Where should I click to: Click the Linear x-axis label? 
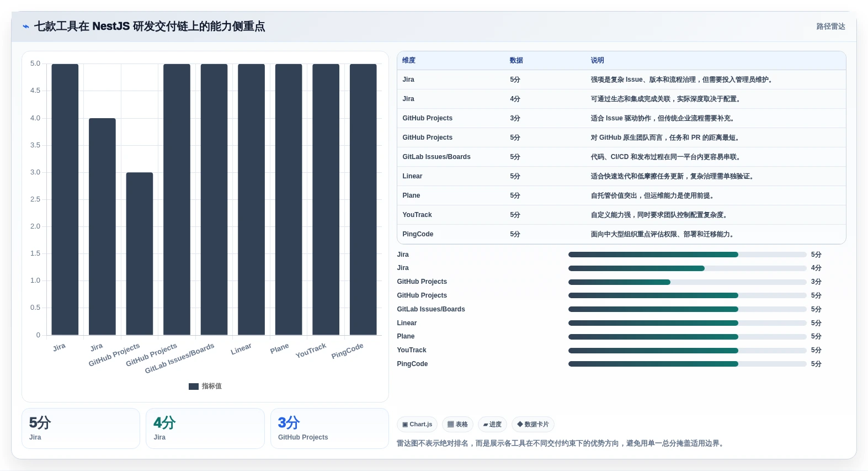[x=241, y=349]
